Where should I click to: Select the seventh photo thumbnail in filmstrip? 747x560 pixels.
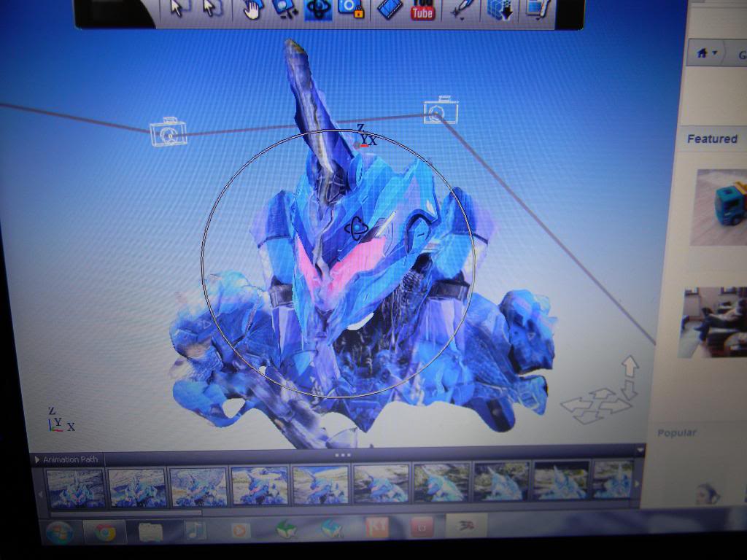coord(441,482)
